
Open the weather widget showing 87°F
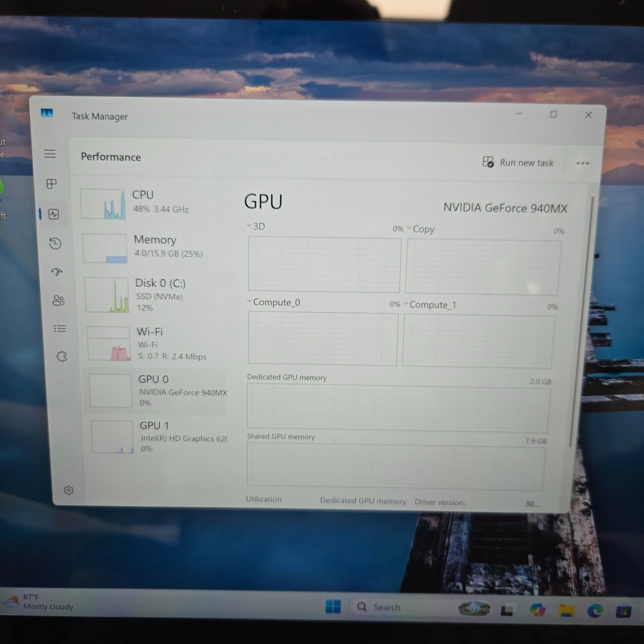click(39, 602)
